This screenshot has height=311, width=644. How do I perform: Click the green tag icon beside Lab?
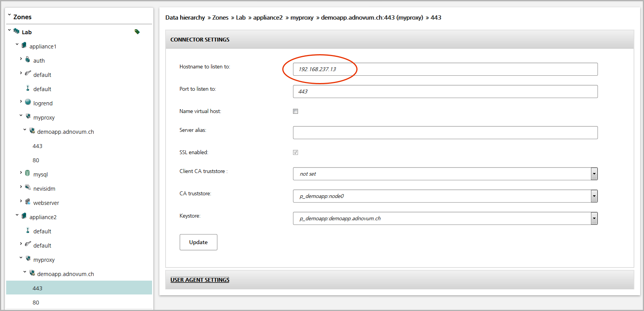(137, 32)
